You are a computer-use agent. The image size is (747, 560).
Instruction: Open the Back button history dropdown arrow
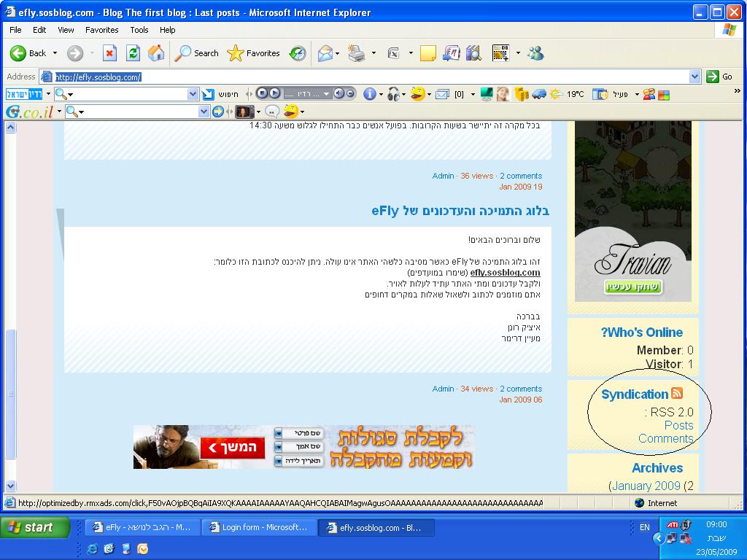coord(55,52)
